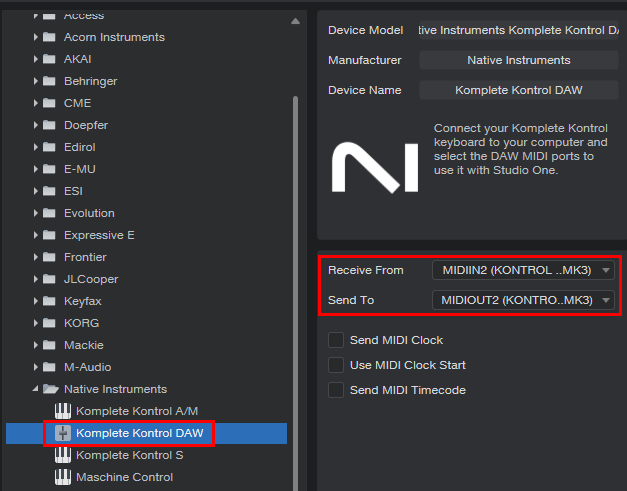
Task: Click the Keyfax folder icon
Action: tap(49, 301)
